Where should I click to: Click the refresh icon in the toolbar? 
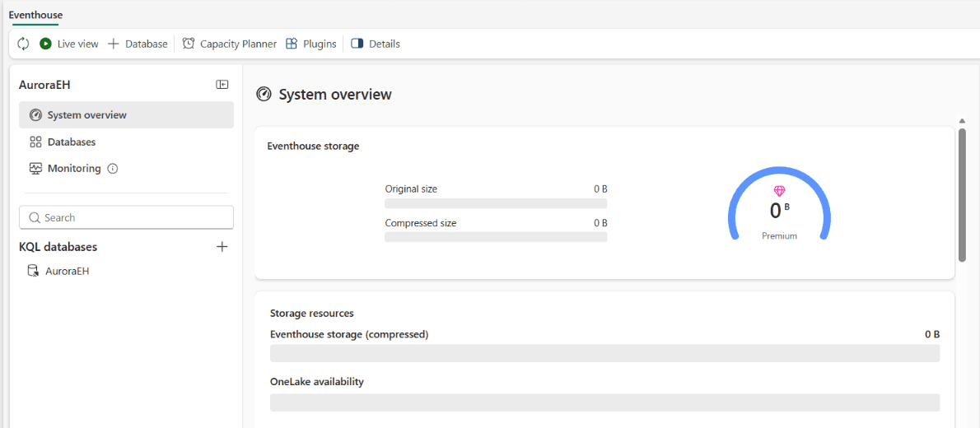[23, 44]
